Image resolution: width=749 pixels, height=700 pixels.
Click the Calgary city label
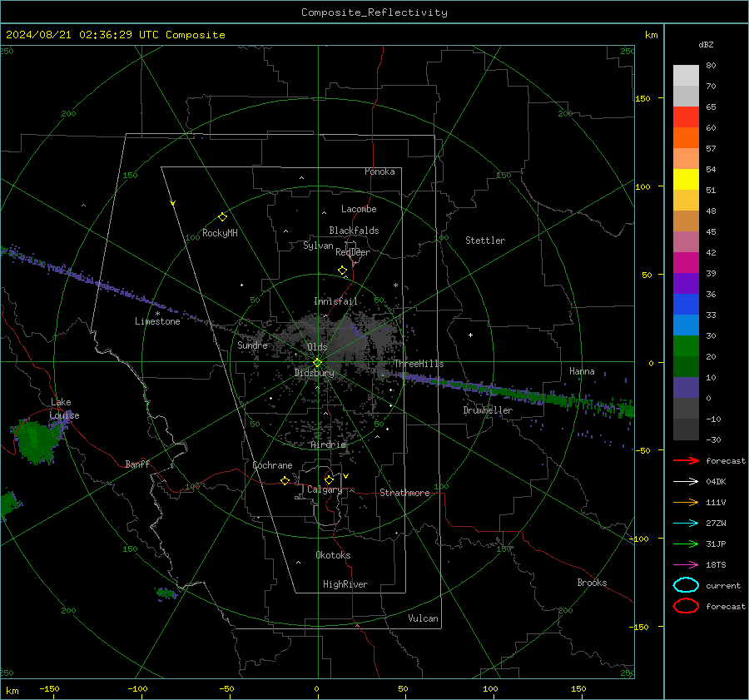325,489
